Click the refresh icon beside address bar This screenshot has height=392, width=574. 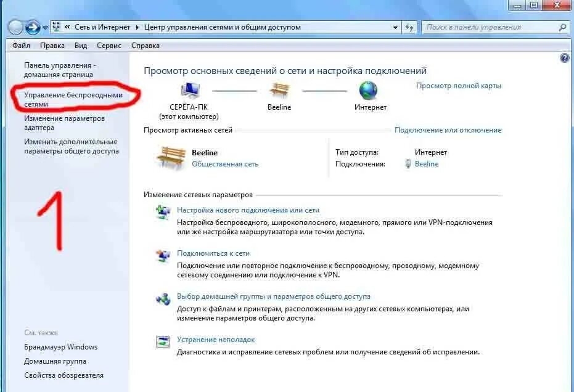pyautogui.click(x=409, y=28)
